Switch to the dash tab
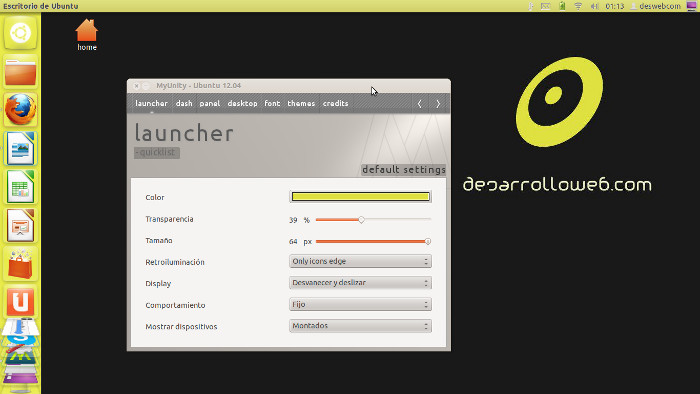 pos(184,104)
